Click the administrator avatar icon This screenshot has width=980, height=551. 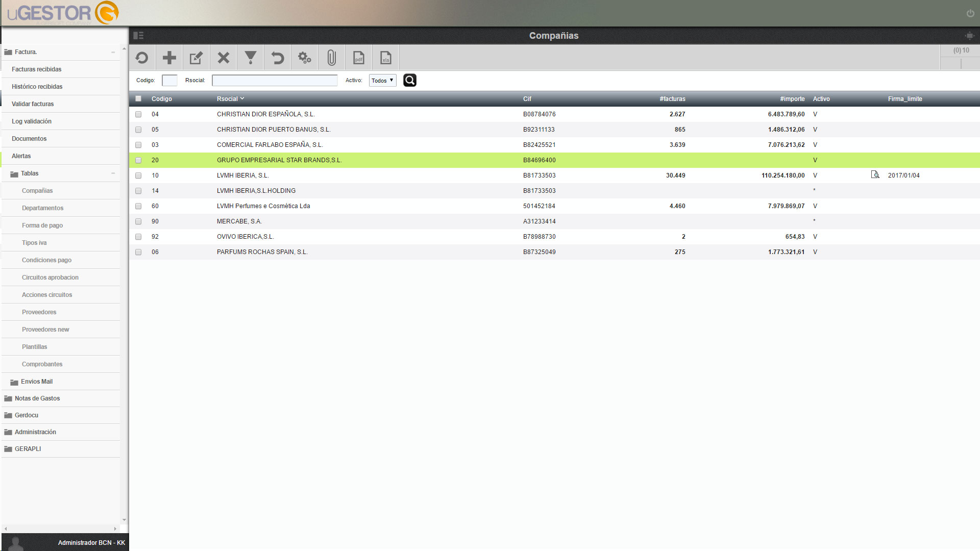(16, 543)
